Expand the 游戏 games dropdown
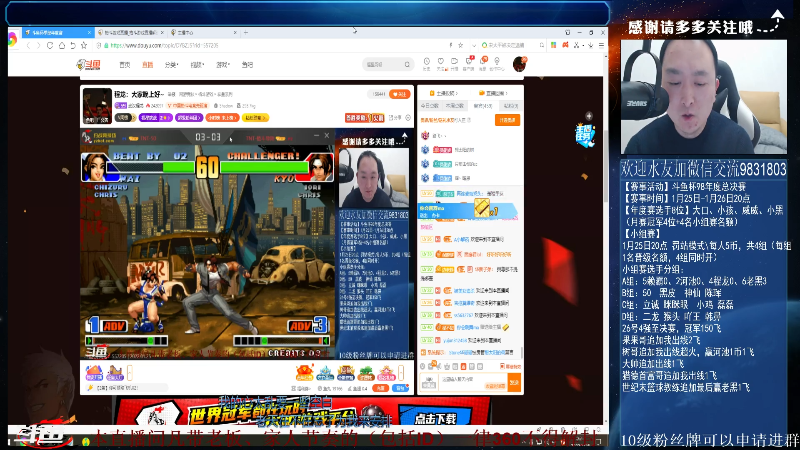Image resolution: width=800 pixels, height=450 pixels. [x=222, y=65]
